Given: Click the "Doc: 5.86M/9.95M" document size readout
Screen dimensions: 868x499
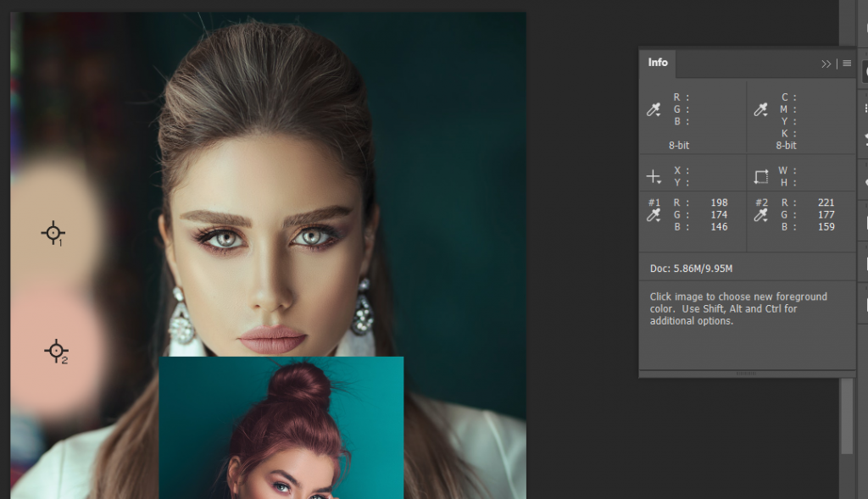Looking at the screenshot, I should tap(691, 269).
